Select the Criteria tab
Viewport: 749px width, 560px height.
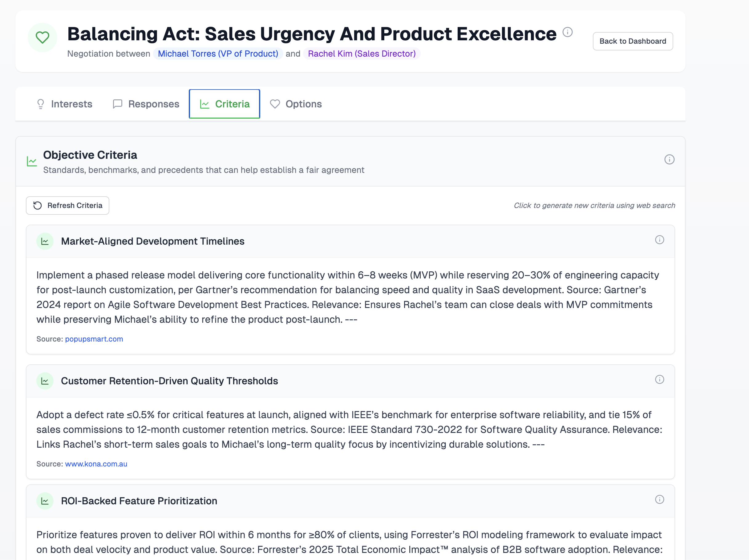click(225, 104)
